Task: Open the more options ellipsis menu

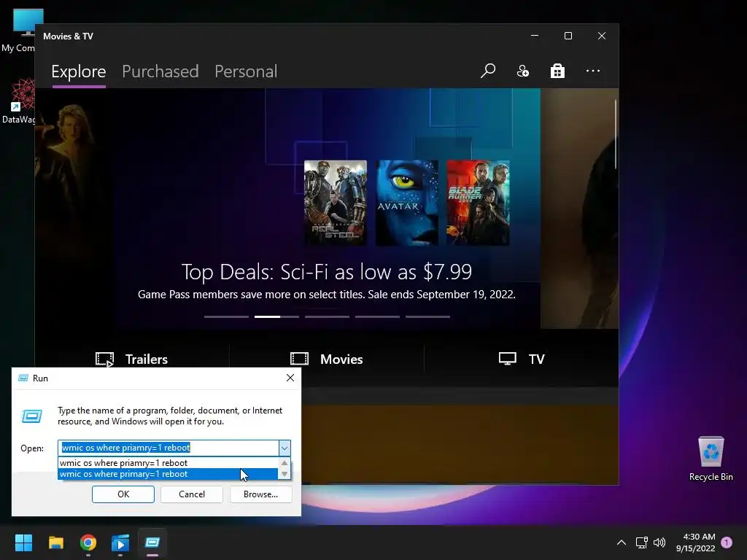Action: pyautogui.click(x=592, y=71)
